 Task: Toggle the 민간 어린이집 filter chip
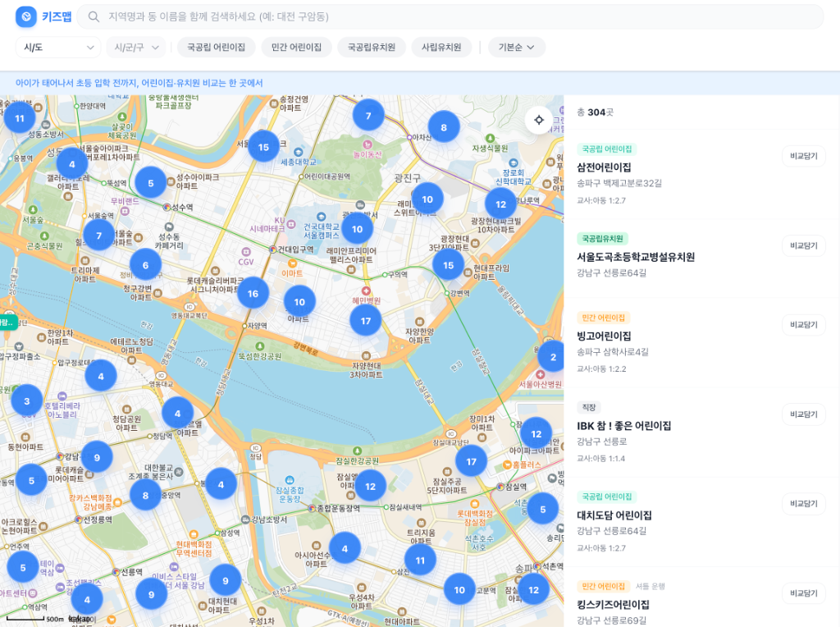click(296, 48)
